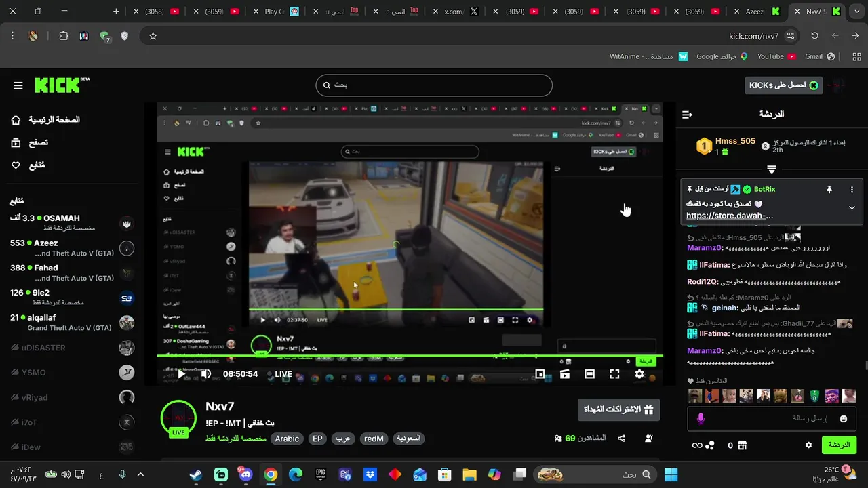
Task: Click the chat message input field
Action: click(x=772, y=419)
